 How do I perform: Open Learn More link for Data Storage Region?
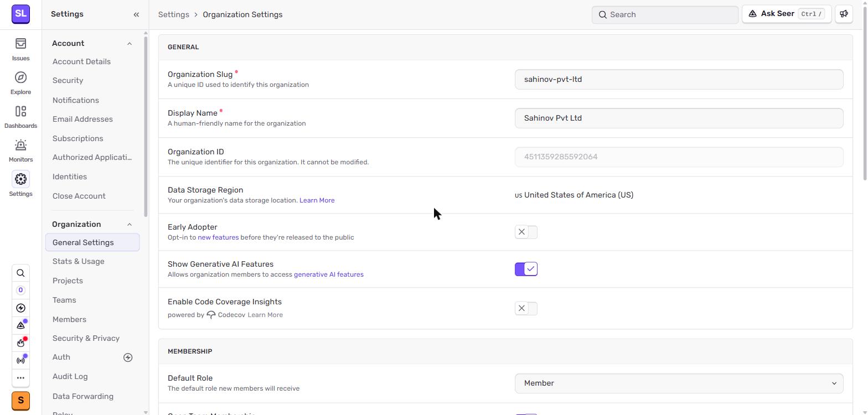(x=317, y=200)
